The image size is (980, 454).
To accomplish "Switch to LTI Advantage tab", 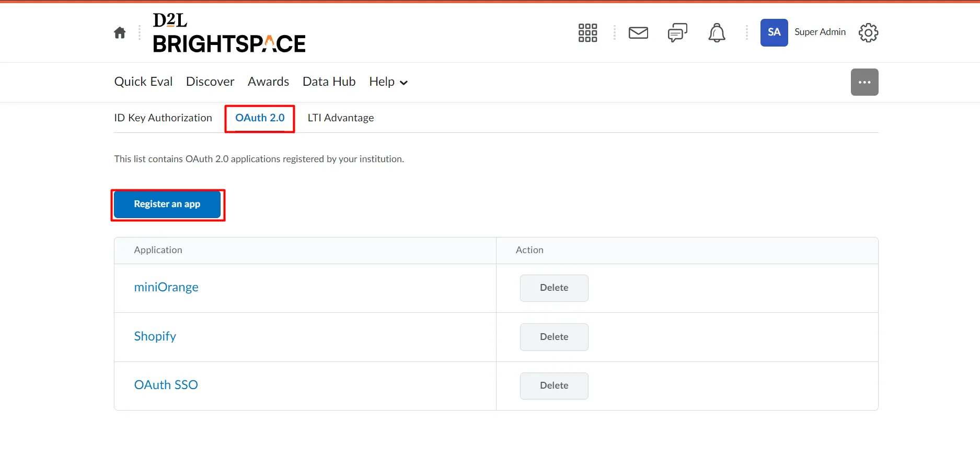I will pos(341,118).
